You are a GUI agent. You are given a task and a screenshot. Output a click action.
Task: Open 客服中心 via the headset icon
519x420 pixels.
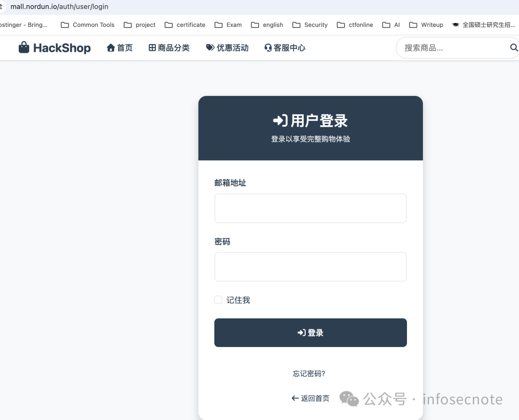(x=267, y=48)
